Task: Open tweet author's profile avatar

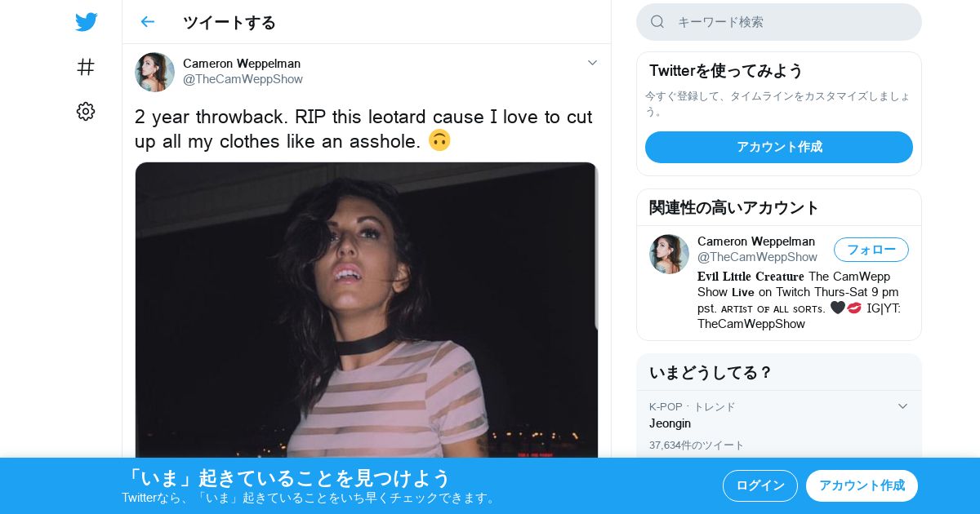Action: tap(154, 72)
